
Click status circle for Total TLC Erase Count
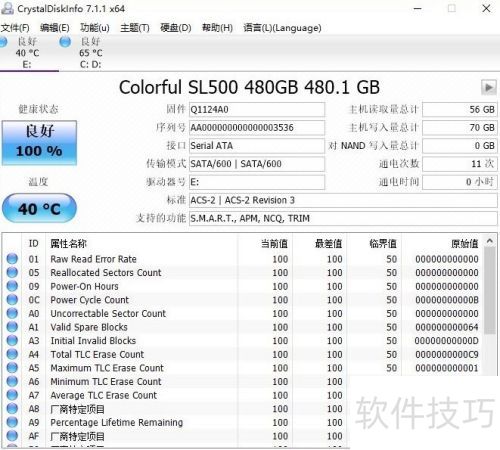click(12, 354)
